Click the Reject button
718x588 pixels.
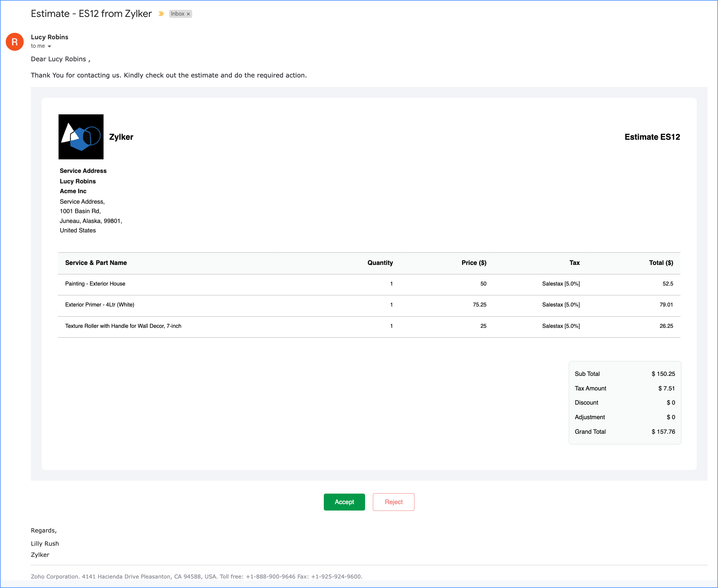click(x=393, y=502)
